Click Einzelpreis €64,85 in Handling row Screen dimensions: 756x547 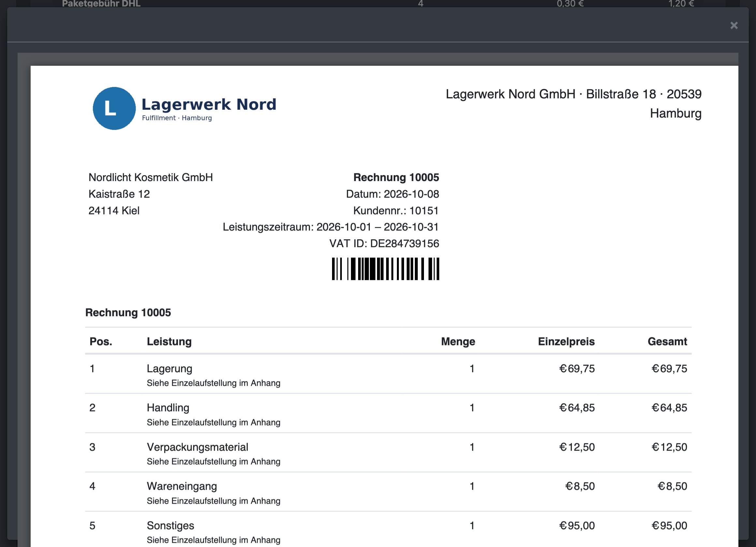click(x=577, y=408)
